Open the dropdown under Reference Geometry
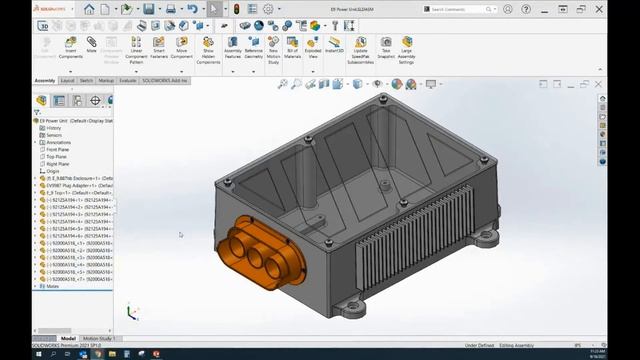Viewport: 640px width, 360px height. click(253, 71)
